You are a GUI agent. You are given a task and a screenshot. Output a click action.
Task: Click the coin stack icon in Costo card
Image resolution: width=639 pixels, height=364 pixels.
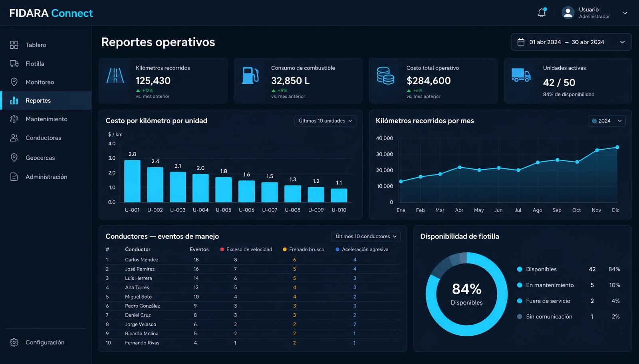tap(385, 75)
